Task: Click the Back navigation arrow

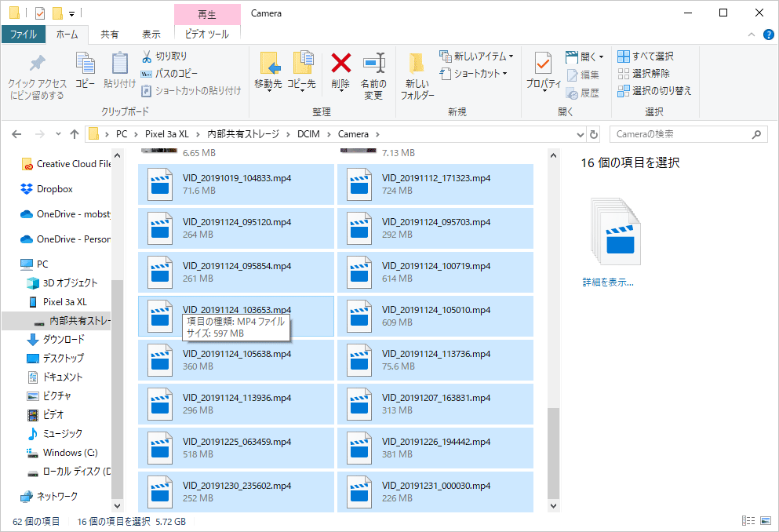Action: tap(16, 134)
